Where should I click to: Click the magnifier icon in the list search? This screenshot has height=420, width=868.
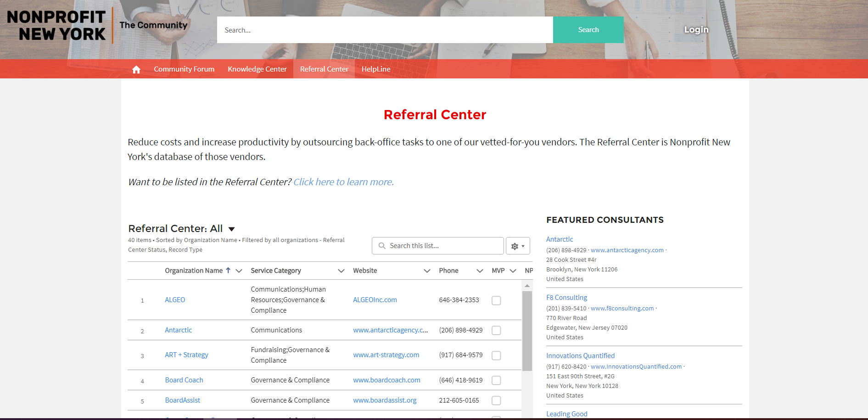click(x=381, y=246)
